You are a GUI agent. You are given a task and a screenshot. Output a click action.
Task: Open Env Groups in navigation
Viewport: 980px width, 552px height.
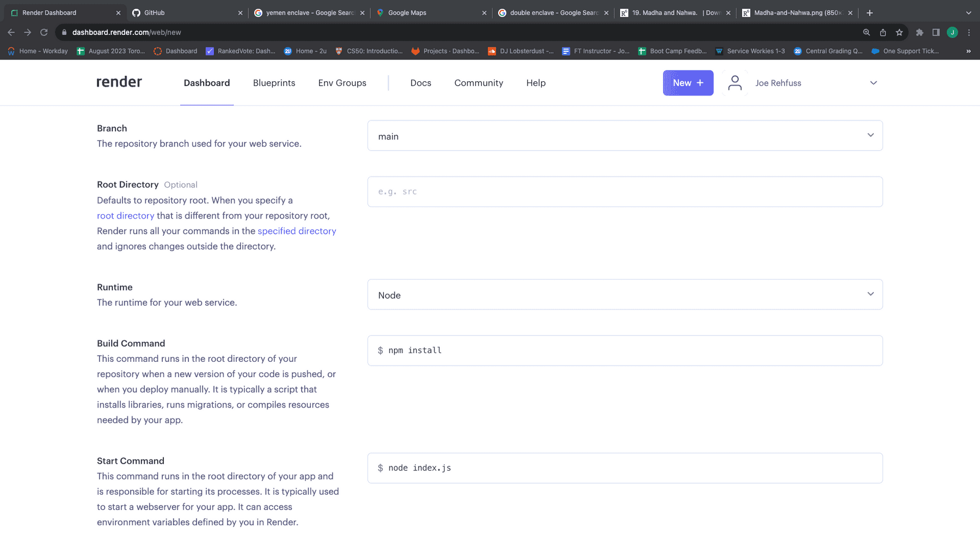click(342, 83)
